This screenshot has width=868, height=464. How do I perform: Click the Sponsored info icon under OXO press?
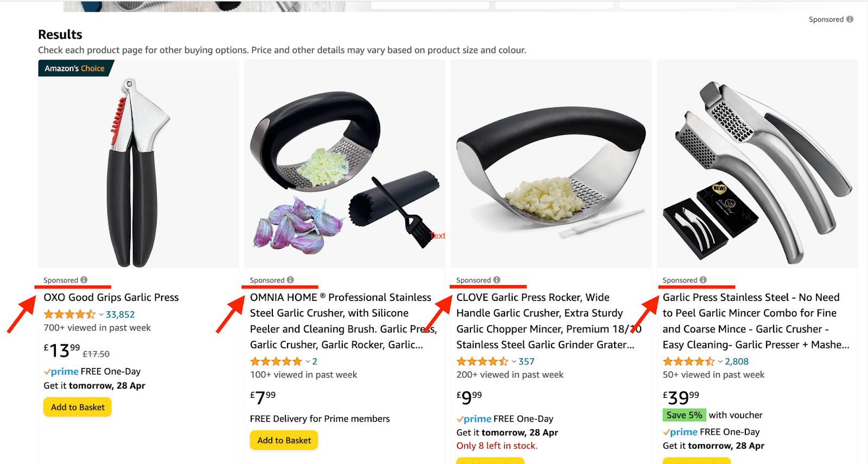coord(84,280)
